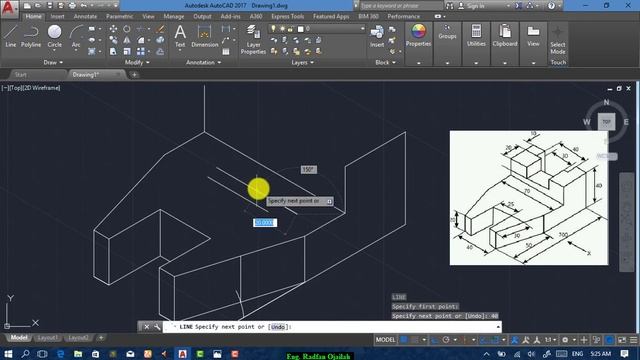Open the annotation scale 1:1 dropdown

click(551, 340)
